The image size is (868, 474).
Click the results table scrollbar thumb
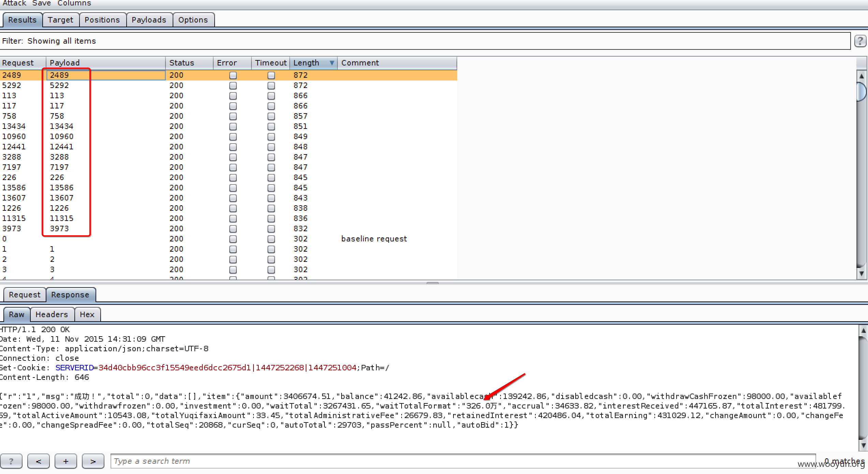click(862, 91)
